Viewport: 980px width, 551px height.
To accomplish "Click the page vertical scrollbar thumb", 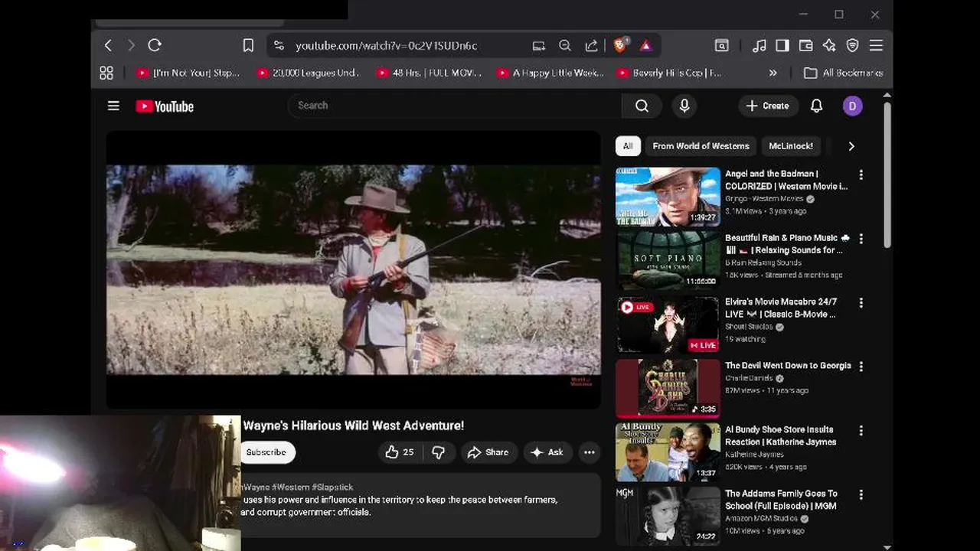I will point(887,174).
